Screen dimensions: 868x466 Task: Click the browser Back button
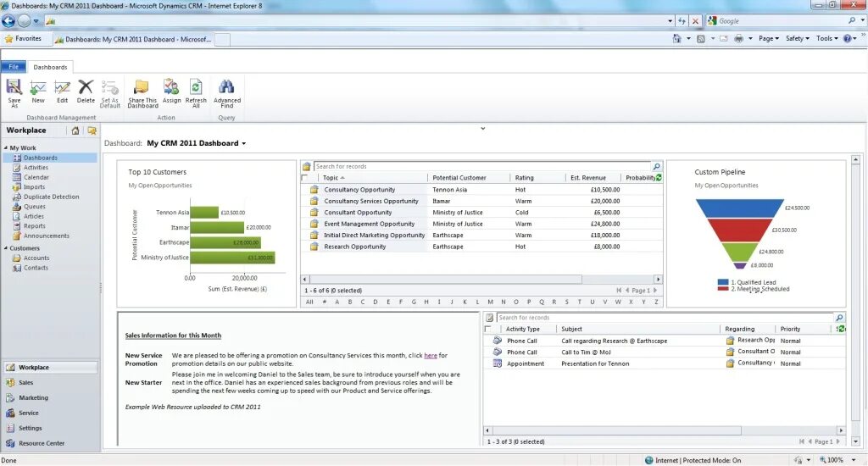[x=8, y=21]
